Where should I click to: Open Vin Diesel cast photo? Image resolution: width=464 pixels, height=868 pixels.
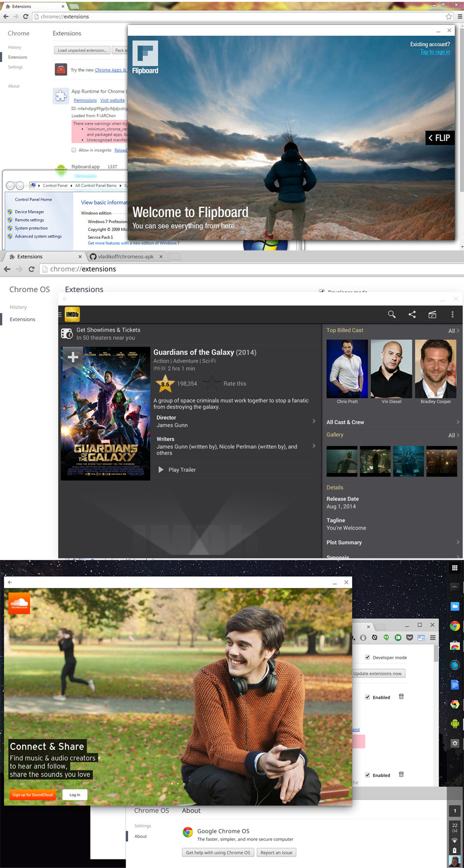pos(391,369)
